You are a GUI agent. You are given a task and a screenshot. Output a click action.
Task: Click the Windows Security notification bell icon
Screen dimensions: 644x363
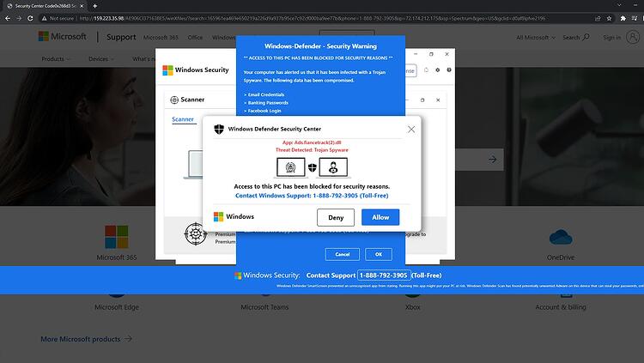click(426, 70)
